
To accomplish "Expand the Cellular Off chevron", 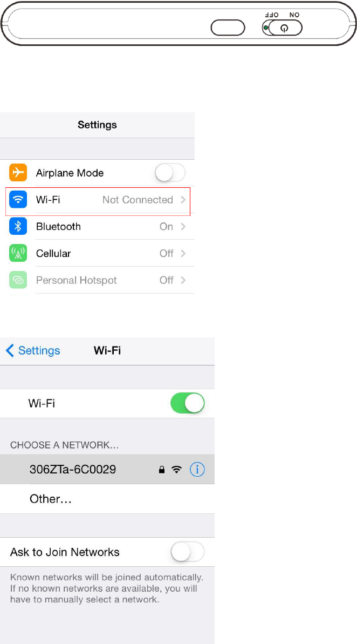I will pyautogui.click(x=183, y=253).
